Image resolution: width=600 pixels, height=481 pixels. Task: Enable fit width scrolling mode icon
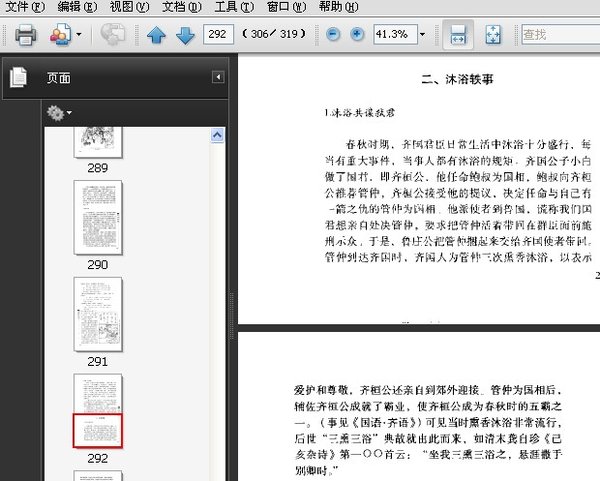click(x=458, y=35)
